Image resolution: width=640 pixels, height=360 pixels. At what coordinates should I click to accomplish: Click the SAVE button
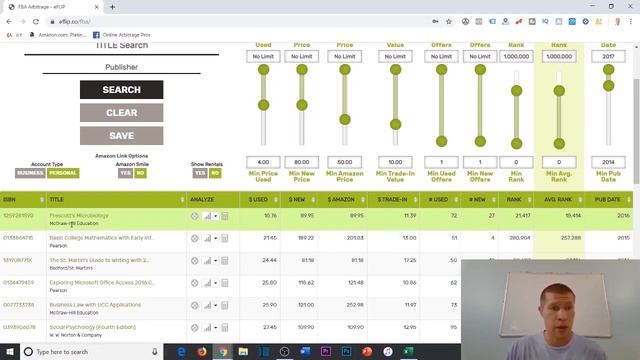coord(122,136)
